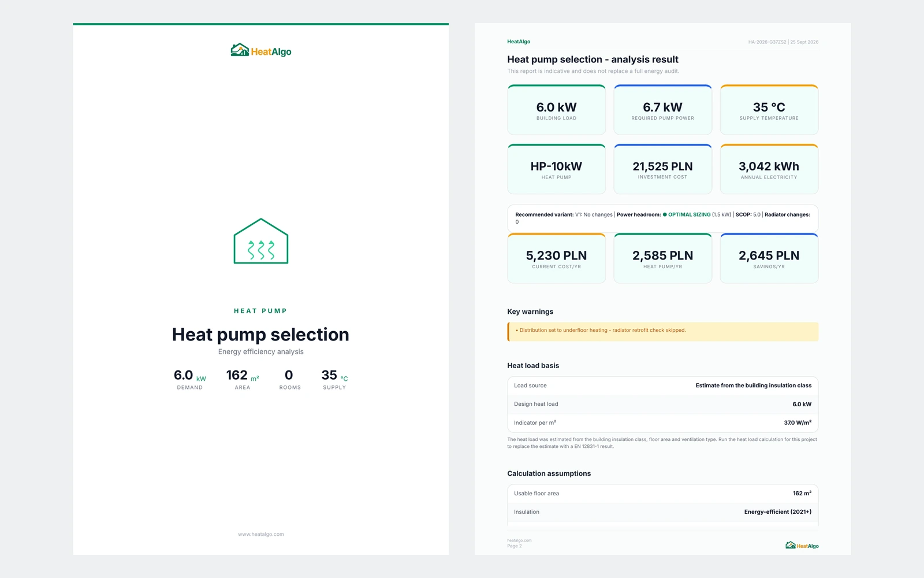Click the 'Page 2' footer text

515,546
